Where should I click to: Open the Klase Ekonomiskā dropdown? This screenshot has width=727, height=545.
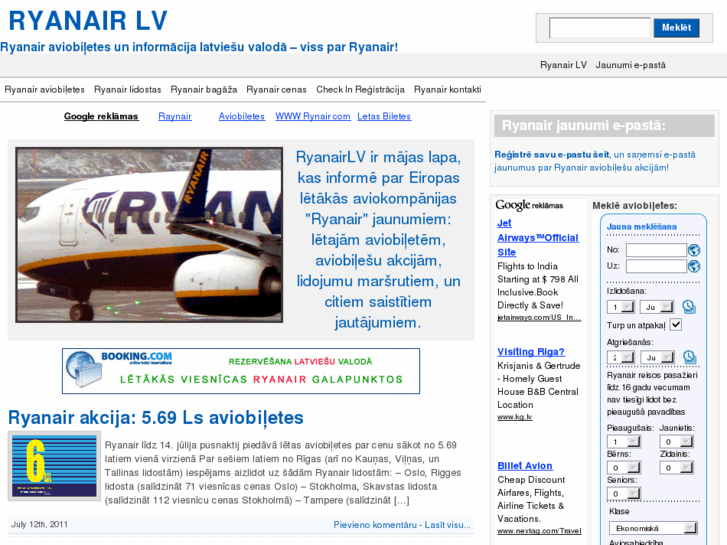pyautogui.click(x=653, y=528)
